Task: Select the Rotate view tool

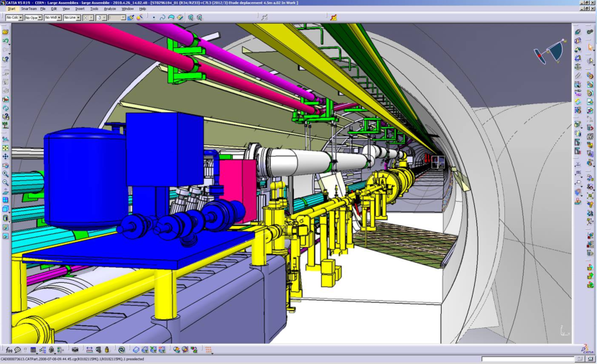Action: (x=6, y=165)
